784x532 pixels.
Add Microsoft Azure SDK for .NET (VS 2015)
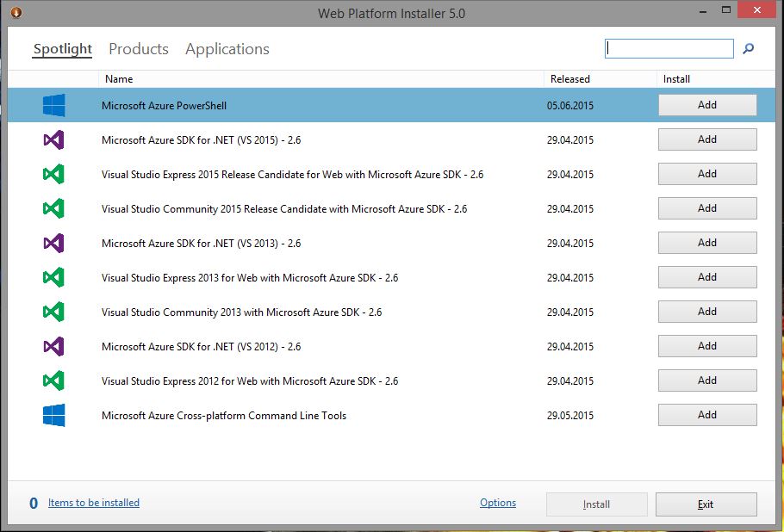pos(707,139)
